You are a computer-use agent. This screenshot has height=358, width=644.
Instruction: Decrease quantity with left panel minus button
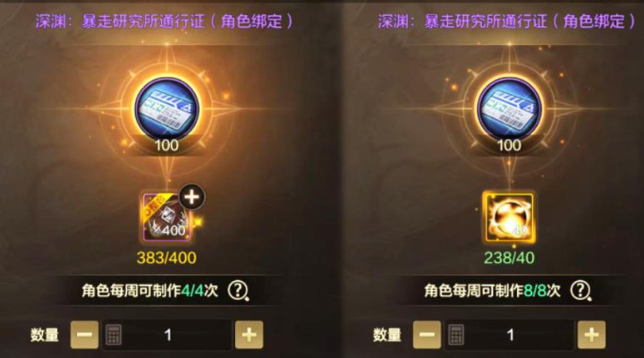tap(85, 335)
